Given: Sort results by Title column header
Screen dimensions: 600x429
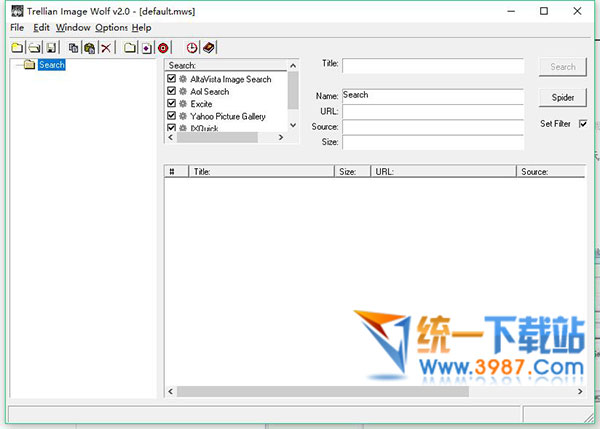Looking at the screenshot, I should click(x=261, y=171).
